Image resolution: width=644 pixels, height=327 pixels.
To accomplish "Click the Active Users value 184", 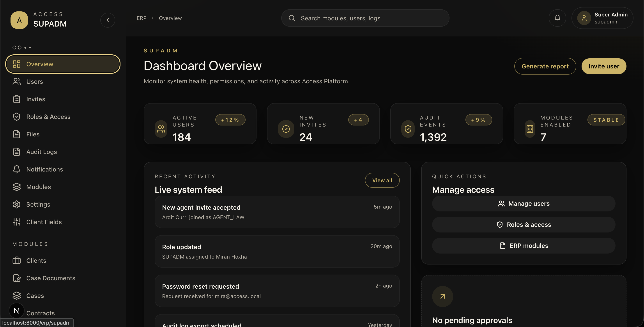I will (182, 137).
